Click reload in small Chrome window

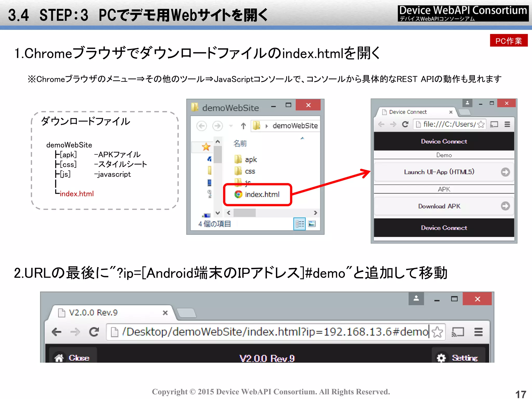[405, 124]
